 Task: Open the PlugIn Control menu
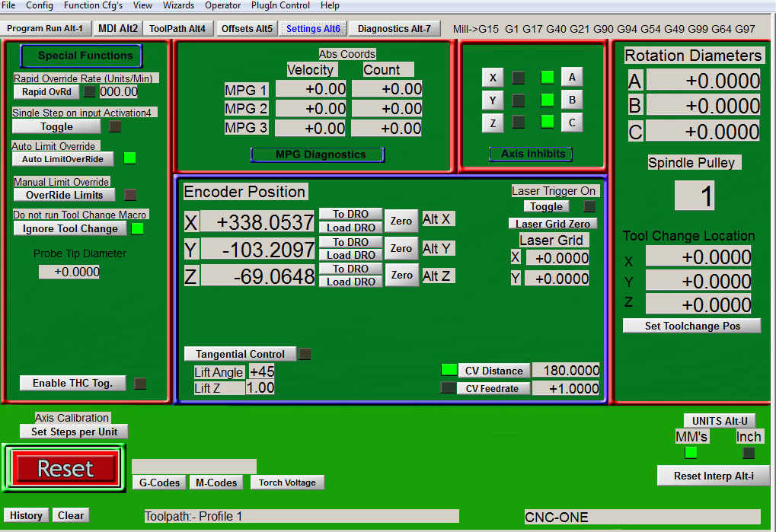[280, 5]
